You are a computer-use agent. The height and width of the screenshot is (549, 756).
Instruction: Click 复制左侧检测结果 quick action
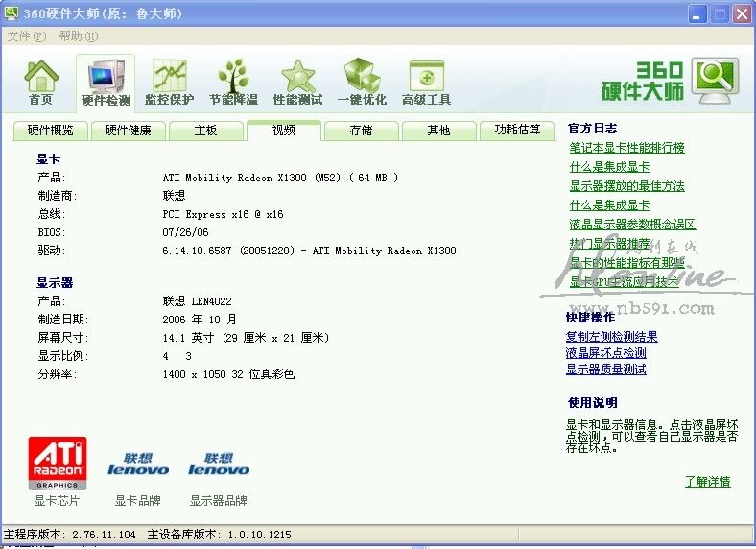coord(611,336)
